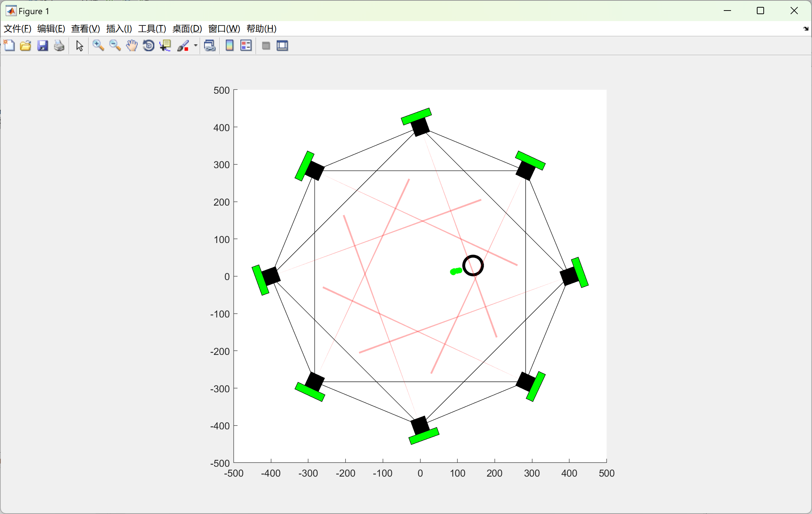Insert a legend from the toolbar

click(x=246, y=46)
